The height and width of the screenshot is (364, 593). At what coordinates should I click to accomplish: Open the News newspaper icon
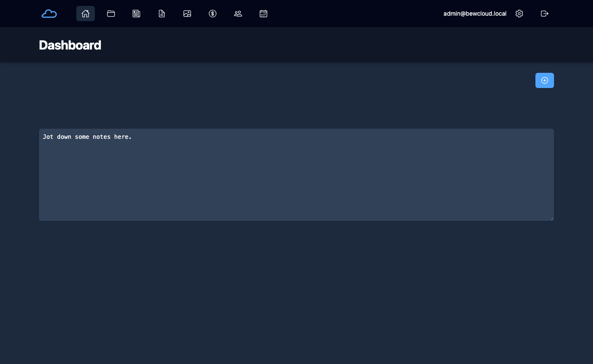point(136,14)
